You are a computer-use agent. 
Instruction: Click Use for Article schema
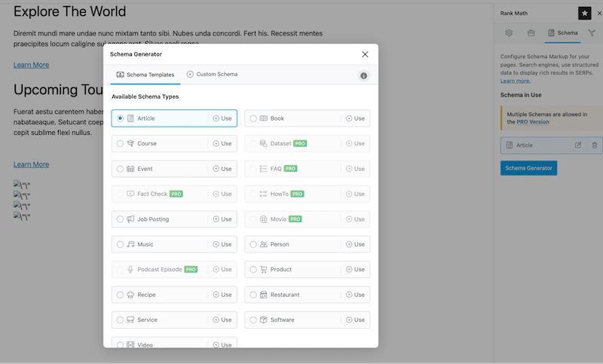222,118
